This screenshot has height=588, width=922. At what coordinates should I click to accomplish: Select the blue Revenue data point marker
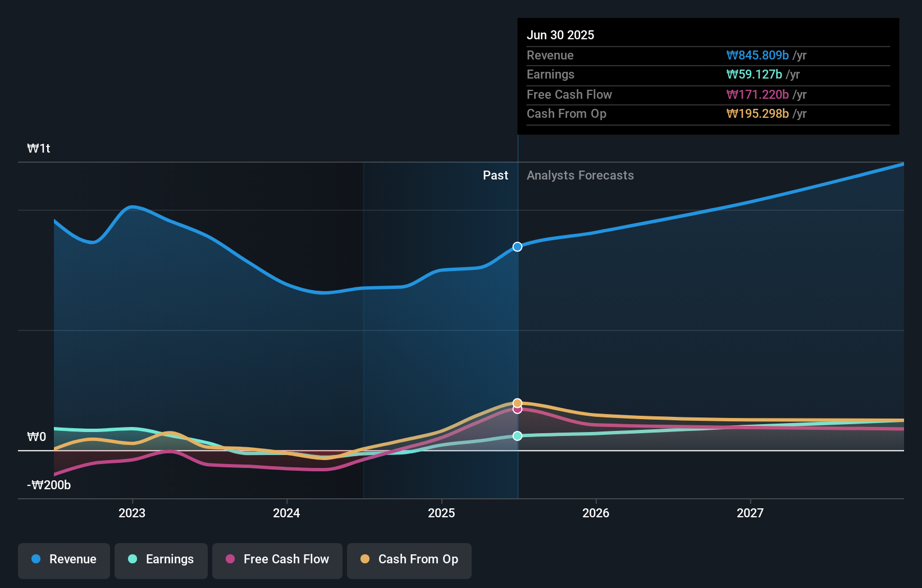(517, 246)
